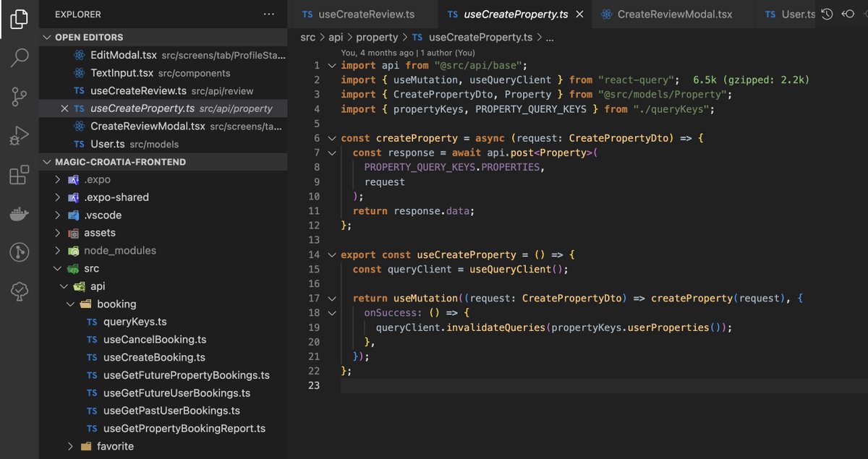Fold the api.post call at line 7
Viewport: 868px width, 459px height.
pos(332,153)
